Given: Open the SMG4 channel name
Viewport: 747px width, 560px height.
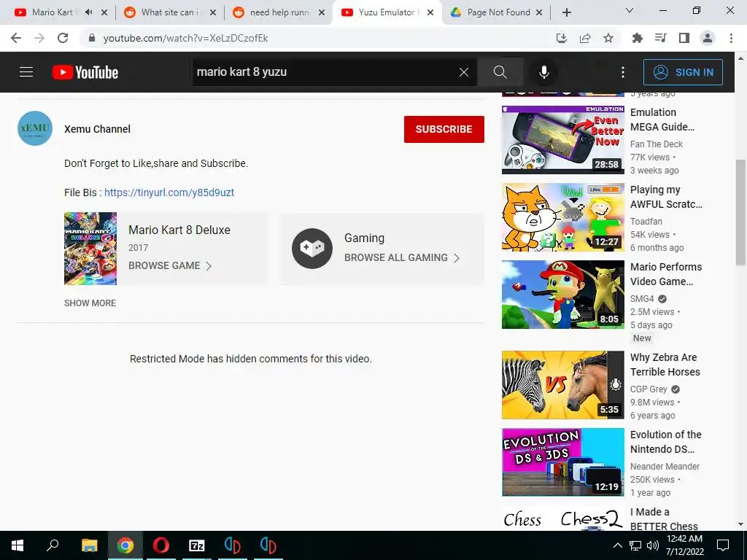Looking at the screenshot, I should pyautogui.click(x=642, y=298).
